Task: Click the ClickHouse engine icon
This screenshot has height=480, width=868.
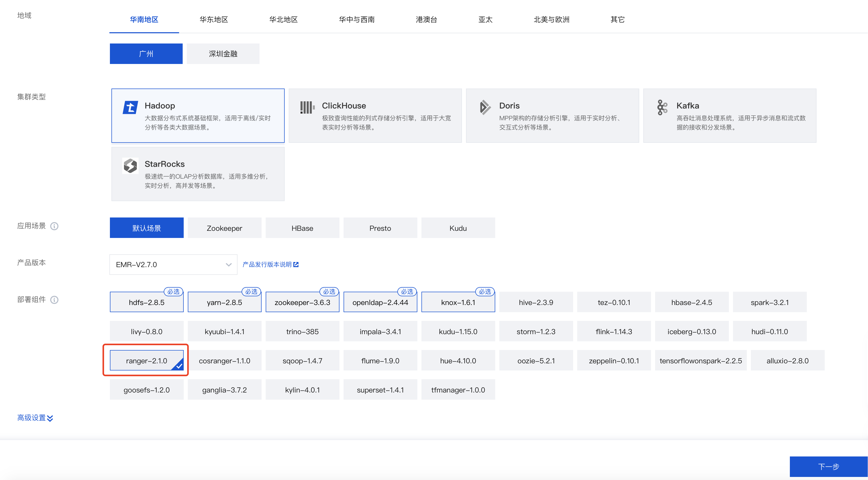Action: tap(307, 107)
